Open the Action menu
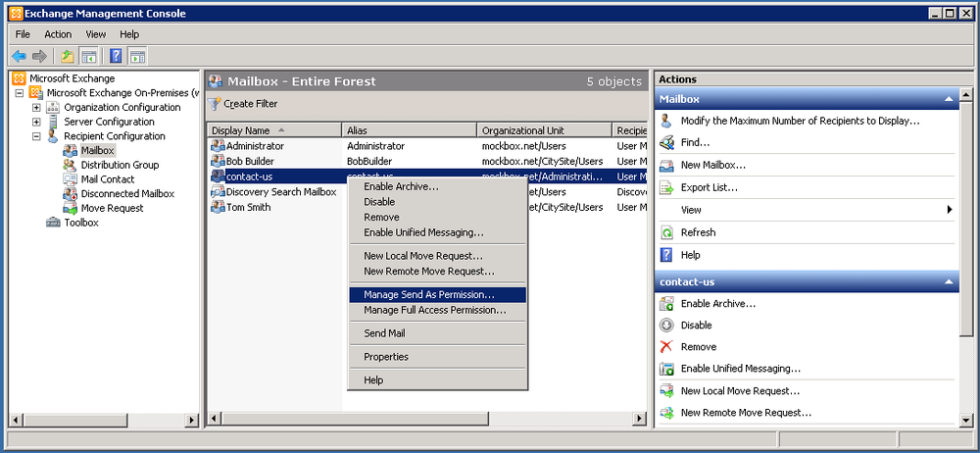The height and width of the screenshot is (453, 980). point(58,34)
